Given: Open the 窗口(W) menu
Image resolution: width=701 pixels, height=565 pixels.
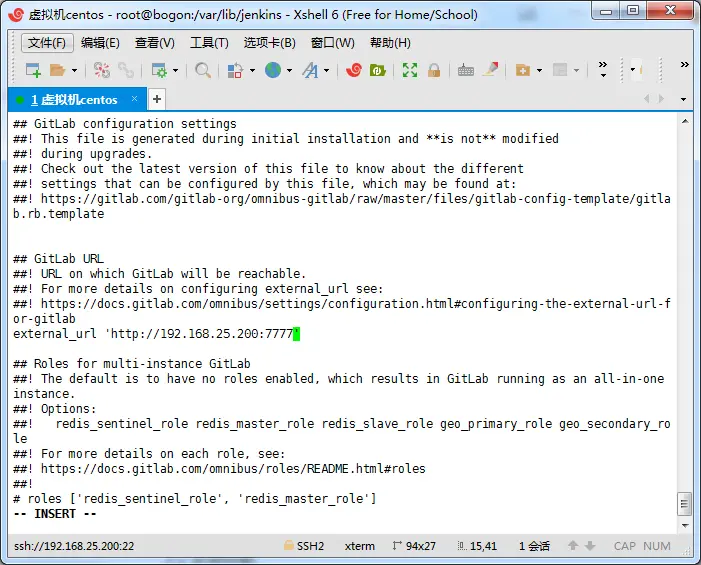Looking at the screenshot, I should 333,43.
